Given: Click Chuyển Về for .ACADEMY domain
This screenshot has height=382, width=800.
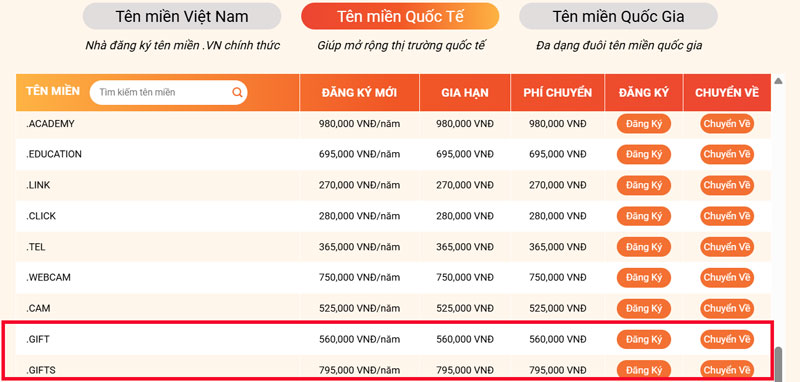Looking at the screenshot, I should [727, 124].
